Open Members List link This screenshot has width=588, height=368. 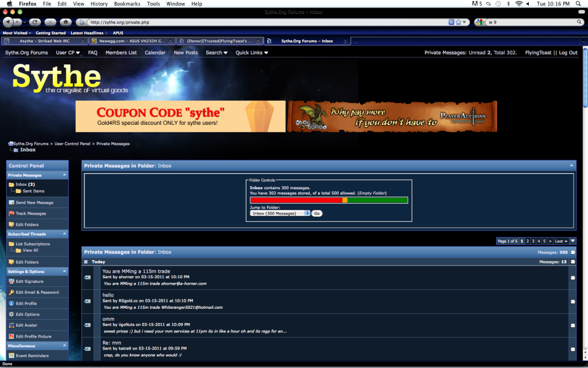point(121,52)
